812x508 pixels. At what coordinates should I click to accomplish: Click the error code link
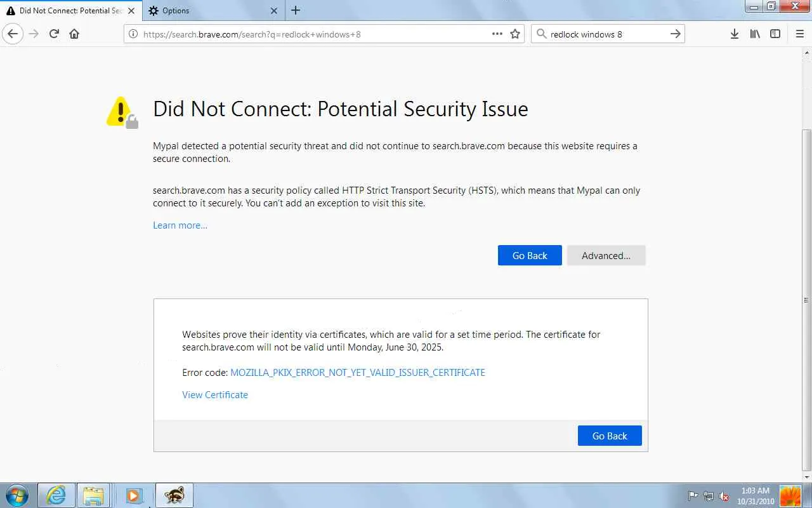click(357, 373)
